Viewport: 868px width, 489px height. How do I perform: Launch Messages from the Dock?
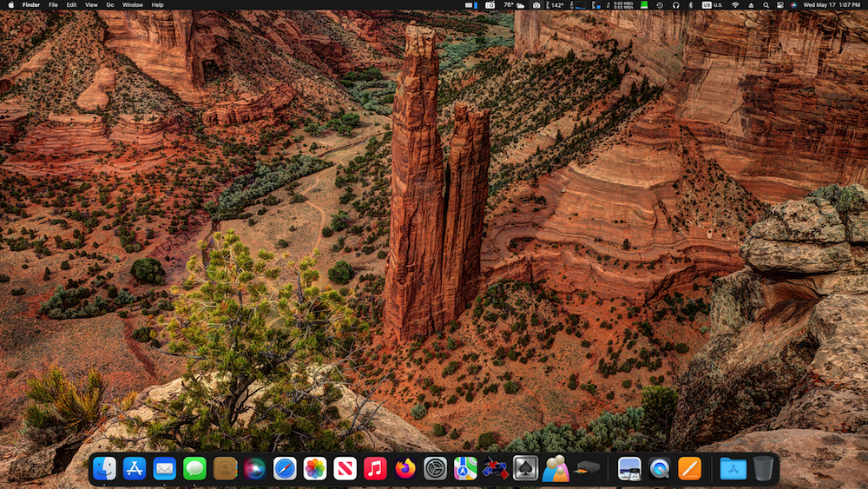pyautogui.click(x=194, y=468)
